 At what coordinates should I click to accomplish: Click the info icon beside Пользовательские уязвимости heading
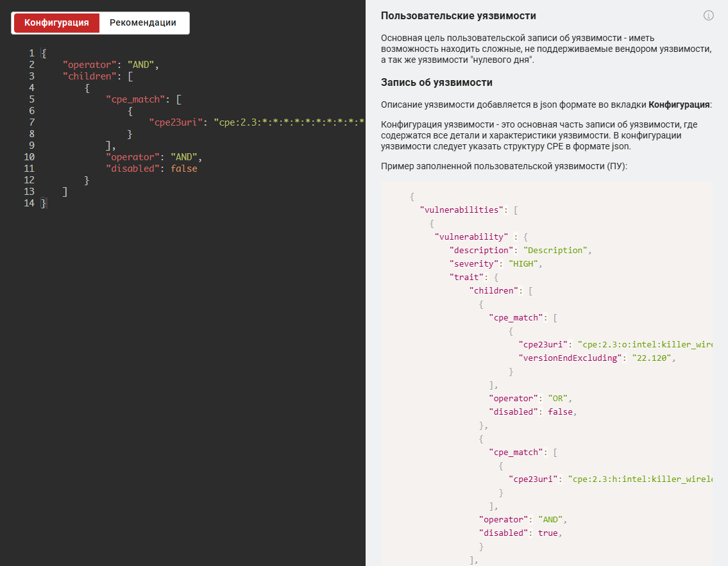(x=709, y=16)
